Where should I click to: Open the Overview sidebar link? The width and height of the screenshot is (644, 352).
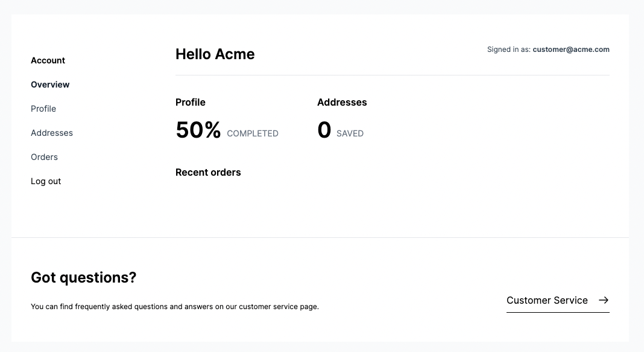tap(50, 85)
